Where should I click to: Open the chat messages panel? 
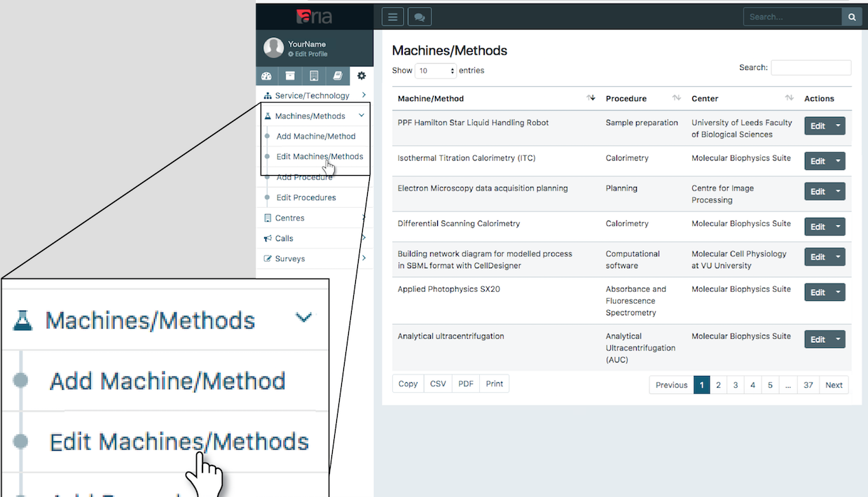(x=419, y=16)
